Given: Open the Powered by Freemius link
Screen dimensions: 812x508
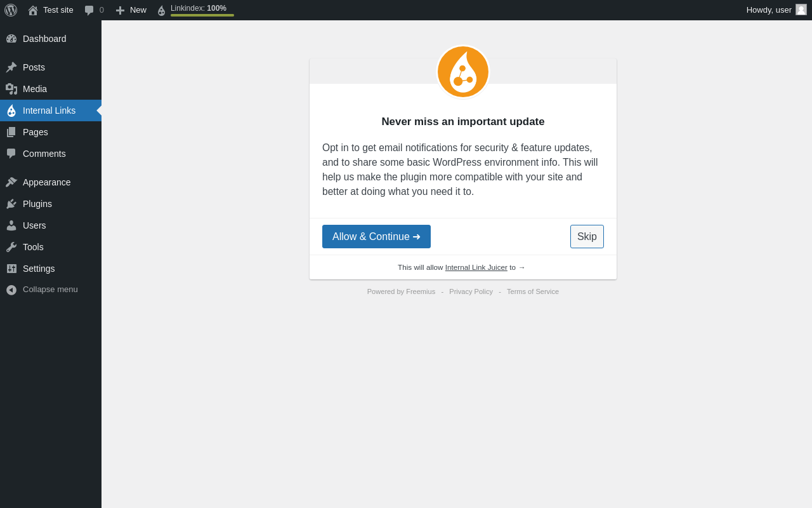Looking at the screenshot, I should [401, 291].
